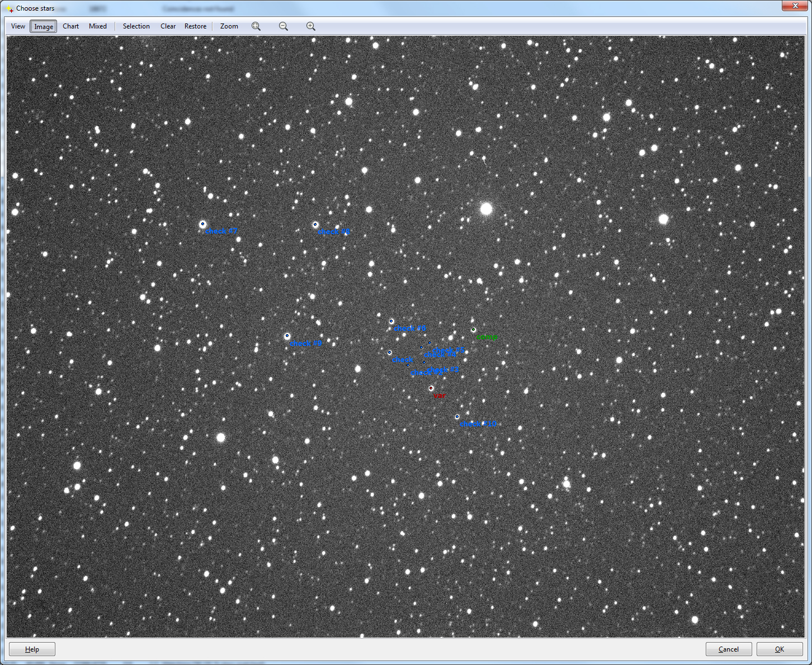Click the Help button
Image resolution: width=812 pixels, height=665 pixels.
click(x=32, y=649)
